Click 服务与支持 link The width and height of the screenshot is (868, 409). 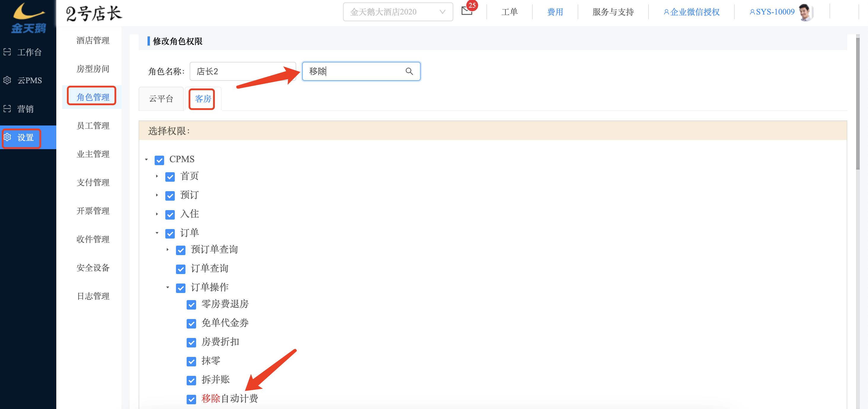click(613, 12)
